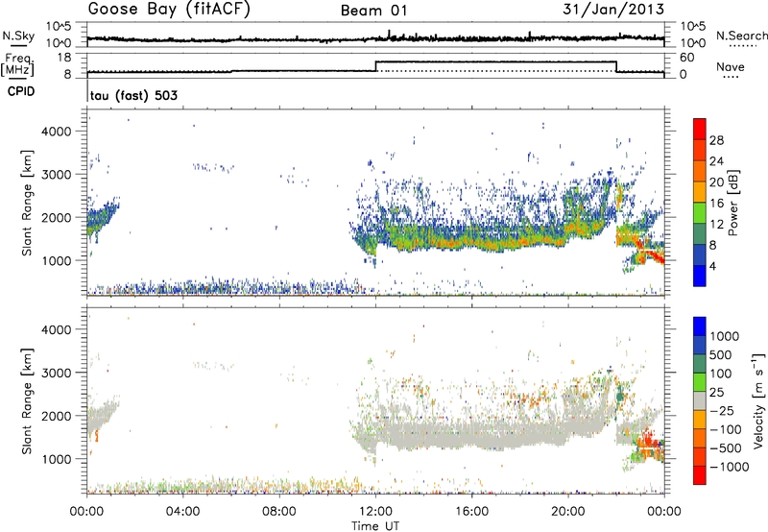Click the red bottom segment of velocity colorbar
Image resolution: width=768 pixels, height=532 pixels.
(x=700, y=475)
